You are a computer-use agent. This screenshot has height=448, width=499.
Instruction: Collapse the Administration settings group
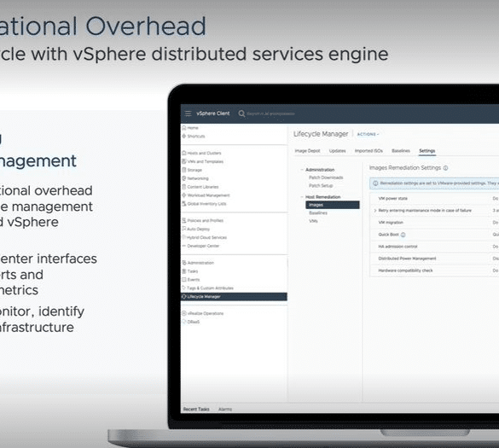302,170
